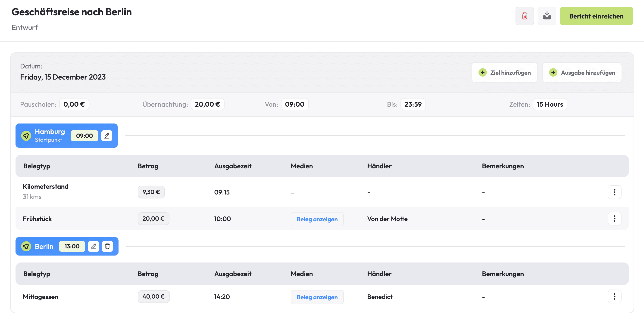Viewport: 644px width, 321px height.
Task: Open the options menu for the Kilometerstand row
Action: tap(614, 192)
